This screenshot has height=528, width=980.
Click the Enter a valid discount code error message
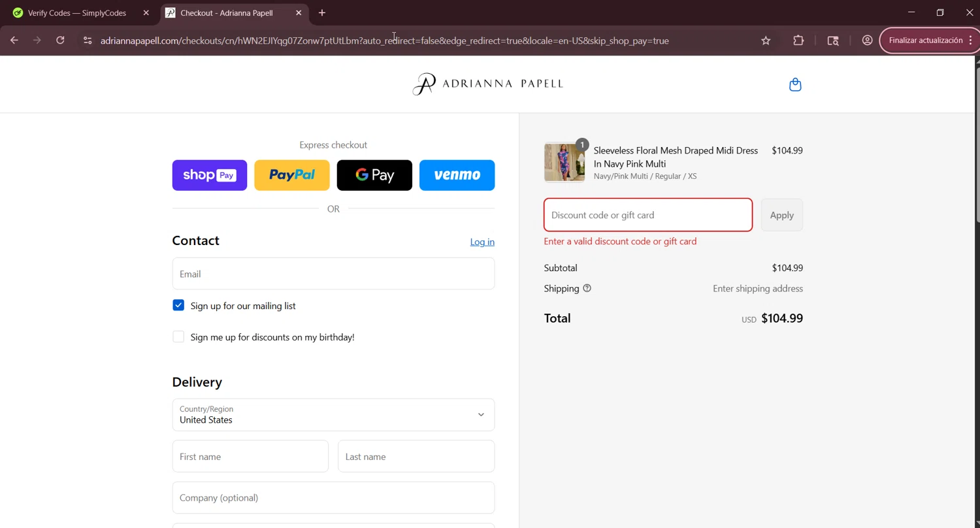point(620,241)
